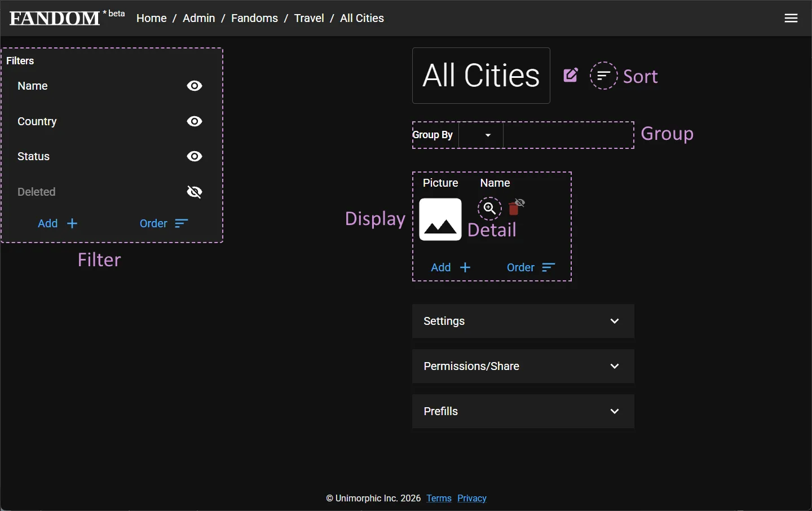Click the Filters panel heading
Viewport: 812px width, 511px height.
click(20, 60)
